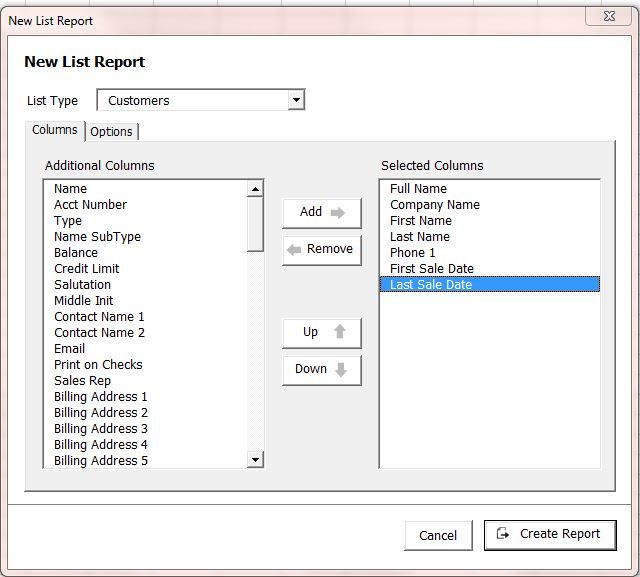Move selected column Down
The image size is (640, 577).
pos(322,369)
